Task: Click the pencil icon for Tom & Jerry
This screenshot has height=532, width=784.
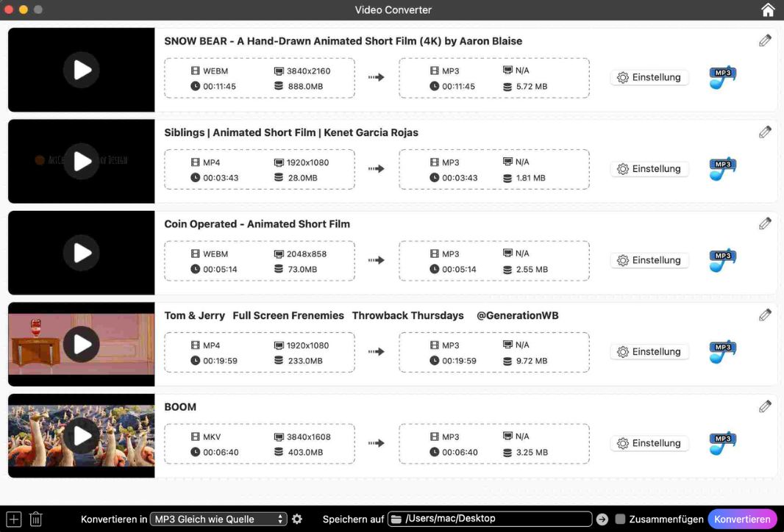Action: [x=765, y=315]
